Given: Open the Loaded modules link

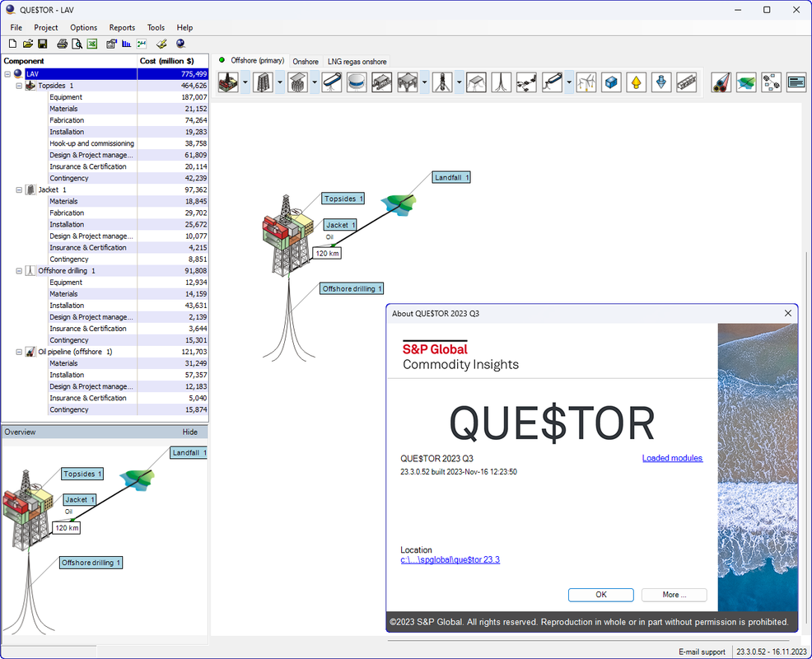Looking at the screenshot, I should tap(672, 458).
